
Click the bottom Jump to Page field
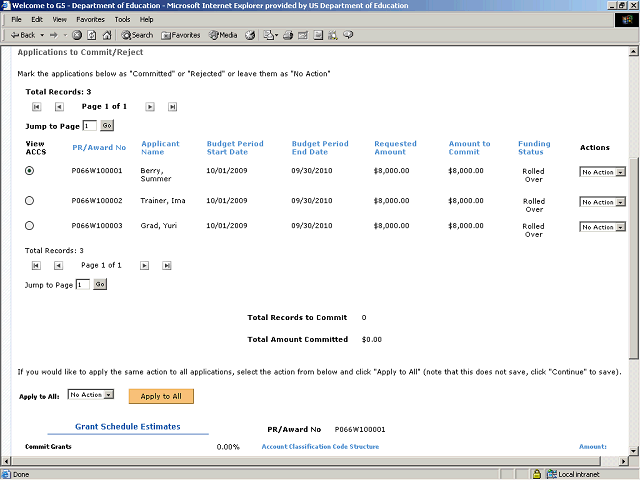tap(83, 284)
